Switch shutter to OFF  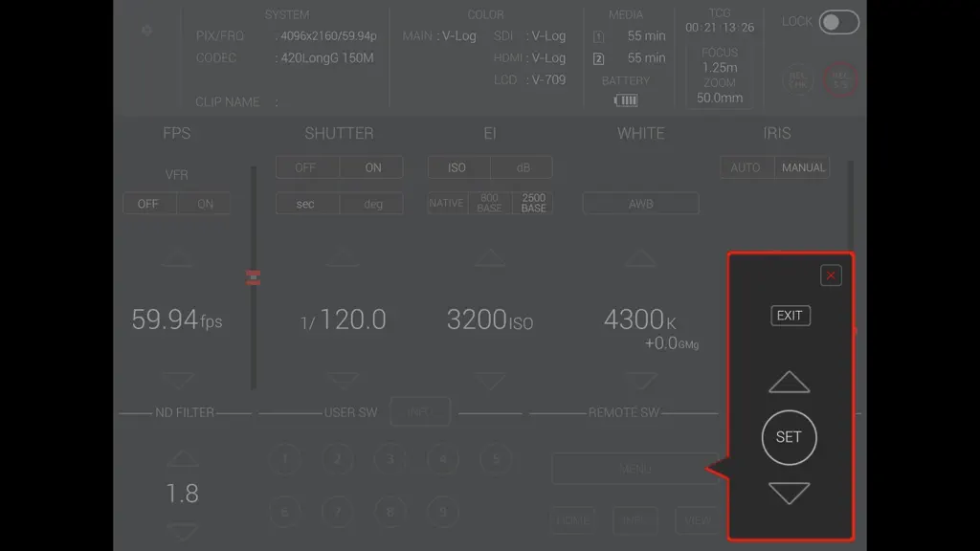point(306,167)
